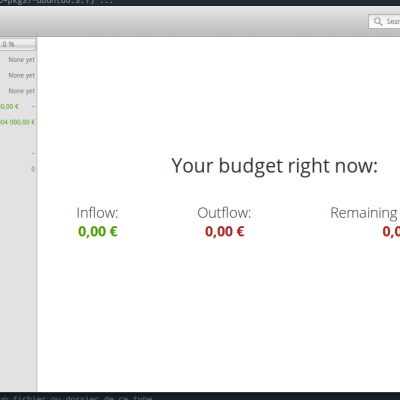This screenshot has width=400, height=400.
Task: Click the 000,00 € sidebar total
Action: point(17,122)
